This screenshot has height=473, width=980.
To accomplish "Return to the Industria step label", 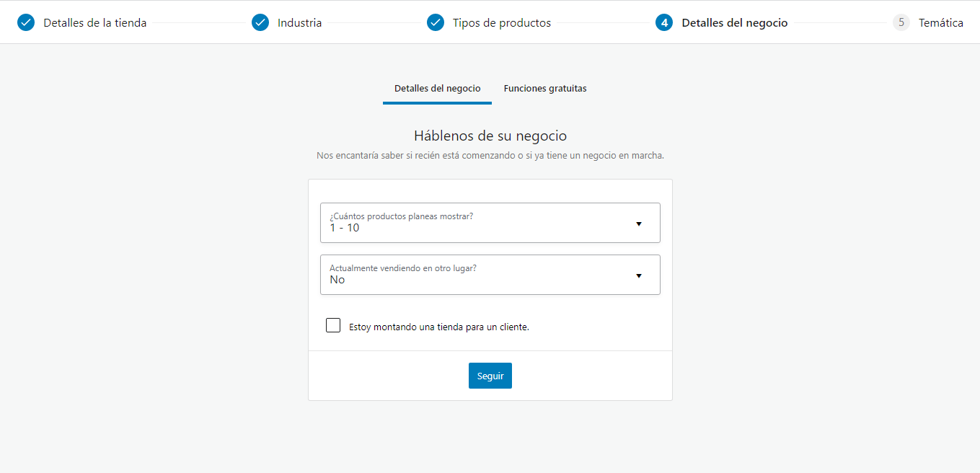I will 299,23.
